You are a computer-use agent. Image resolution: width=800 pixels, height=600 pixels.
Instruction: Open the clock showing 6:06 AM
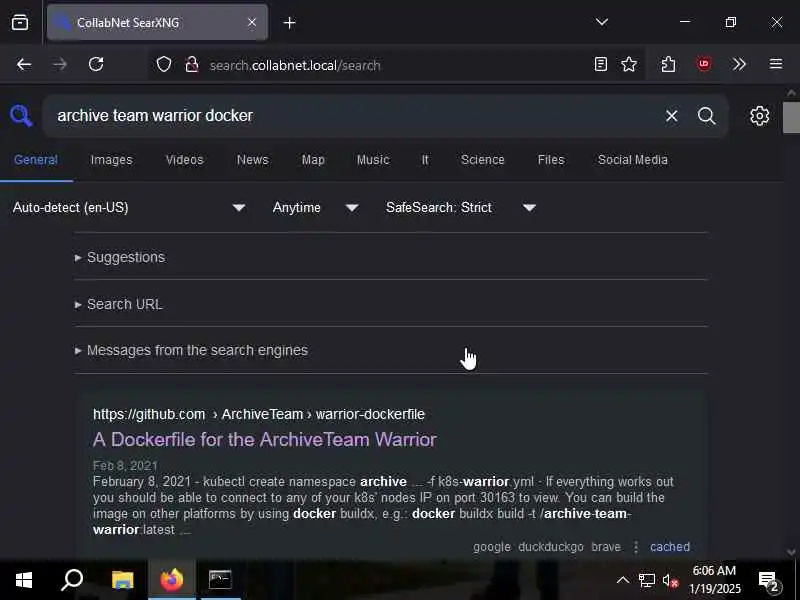coord(714,580)
